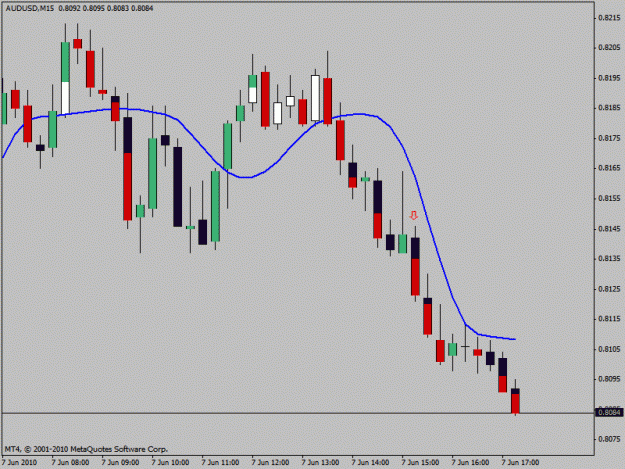This screenshot has height=469, width=625.
Task: Click the 0.8075 price axis label
Action: 609,439
